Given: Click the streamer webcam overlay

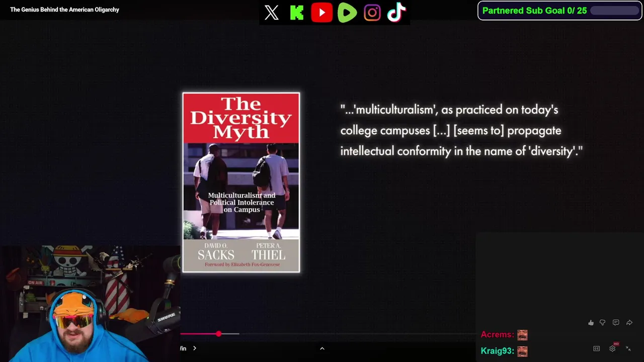Looking at the screenshot, I should (x=90, y=304).
